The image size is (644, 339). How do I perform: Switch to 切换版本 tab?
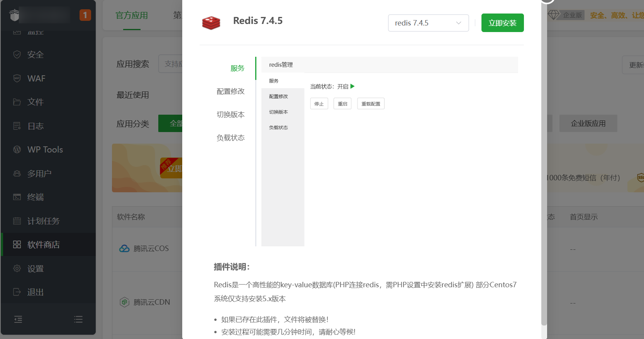coord(230,115)
